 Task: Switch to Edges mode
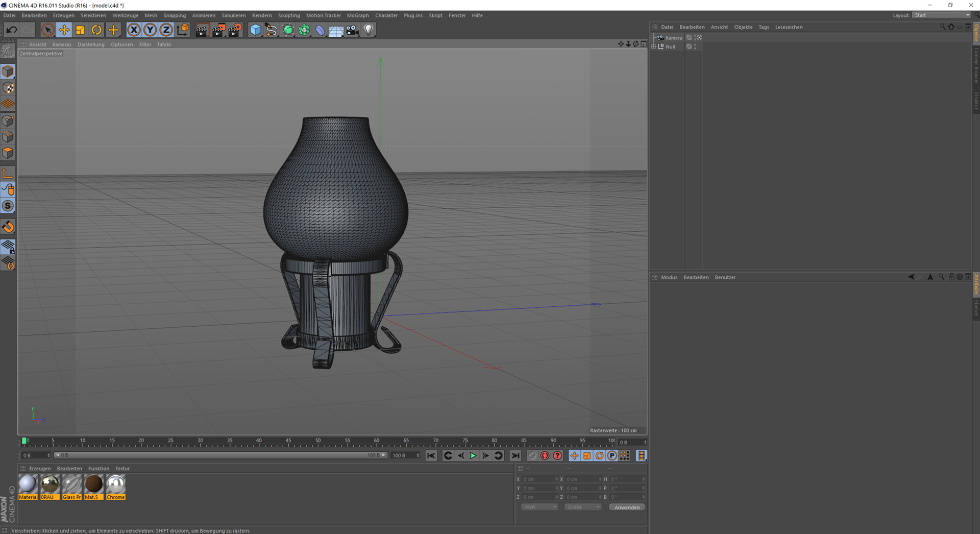coord(8,137)
